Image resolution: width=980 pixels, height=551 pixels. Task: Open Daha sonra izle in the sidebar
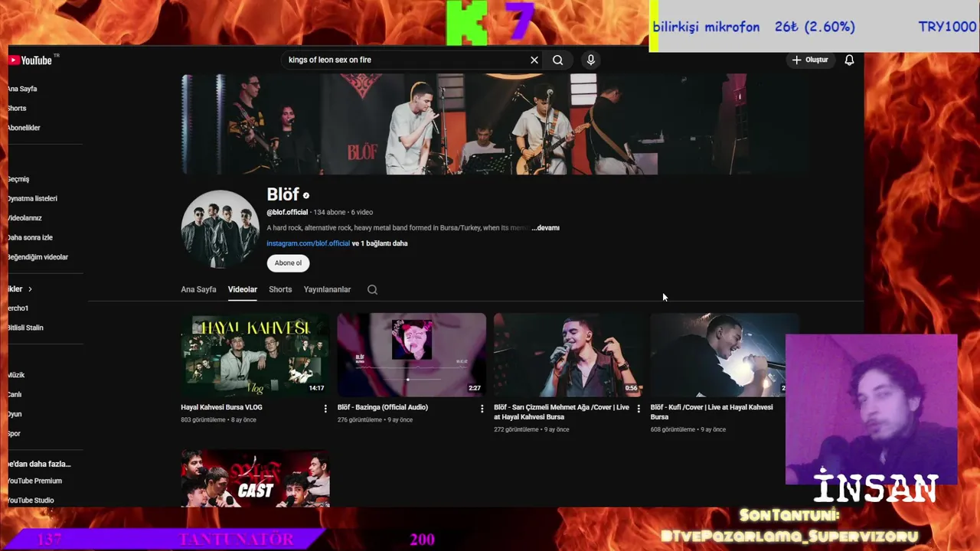click(x=30, y=237)
